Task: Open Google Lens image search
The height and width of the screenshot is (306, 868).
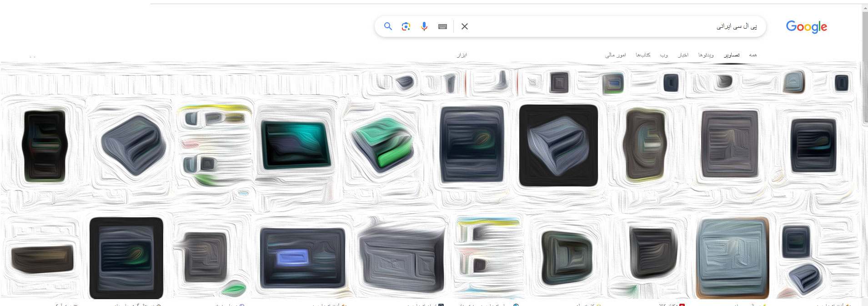Action: [x=406, y=26]
